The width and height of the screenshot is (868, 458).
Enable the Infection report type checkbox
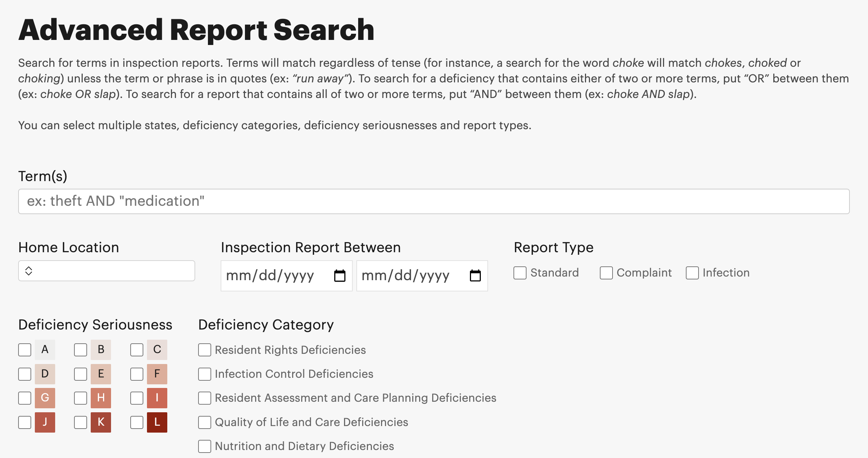pos(692,273)
